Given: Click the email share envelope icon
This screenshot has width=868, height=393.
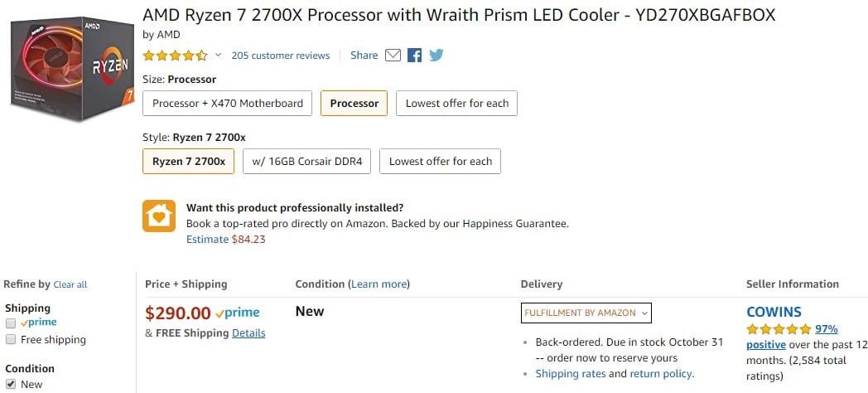Looking at the screenshot, I should pyautogui.click(x=393, y=56).
